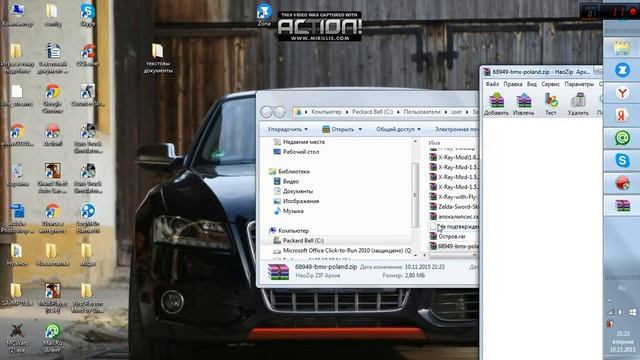Click Пользователи in the address breadcrumb
Viewport: 640px width, 360px height.
[x=422, y=112]
